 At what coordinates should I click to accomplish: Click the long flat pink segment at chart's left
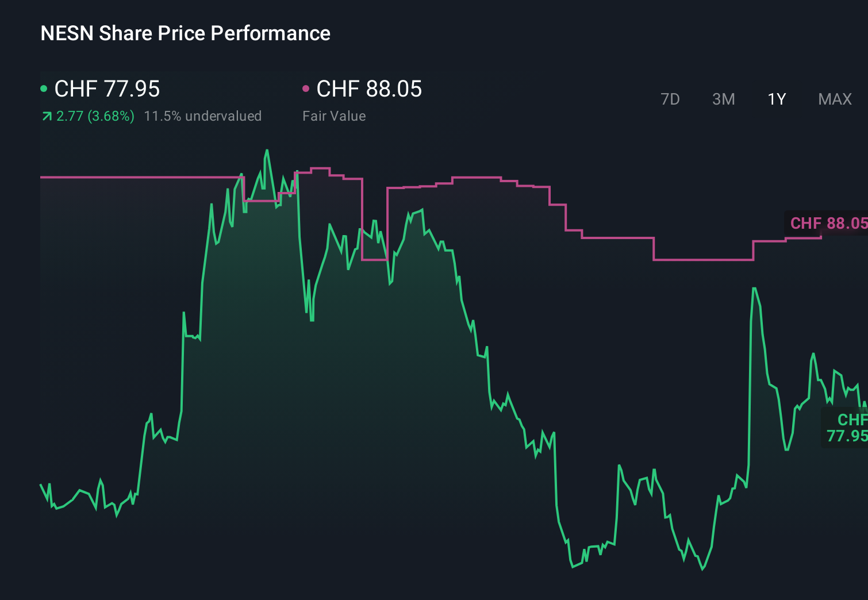(138, 177)
